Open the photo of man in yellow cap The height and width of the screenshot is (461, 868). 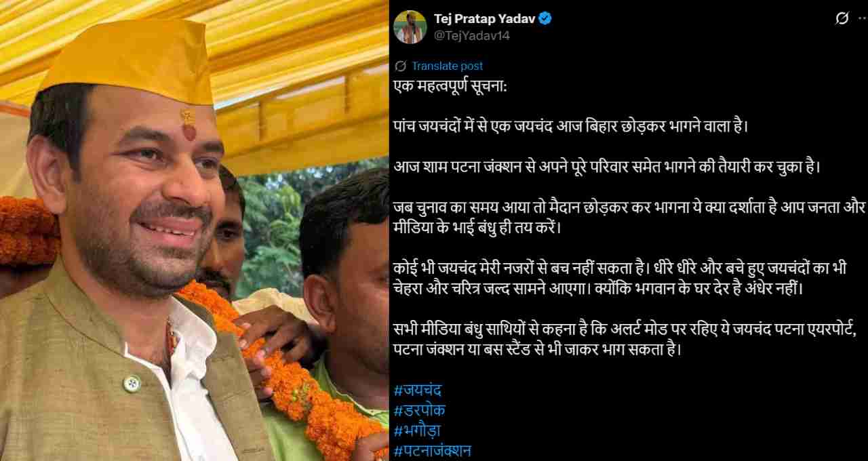(194, 230)
